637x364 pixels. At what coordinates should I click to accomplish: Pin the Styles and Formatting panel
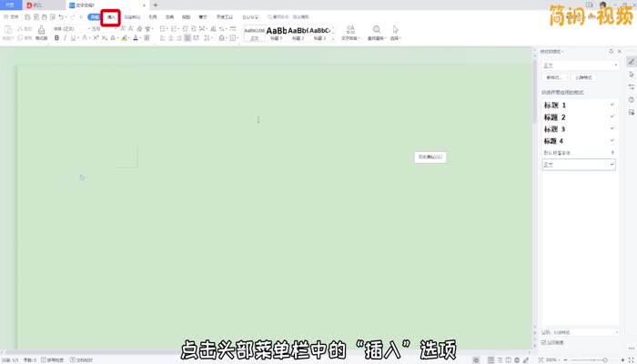coord(611,51)
